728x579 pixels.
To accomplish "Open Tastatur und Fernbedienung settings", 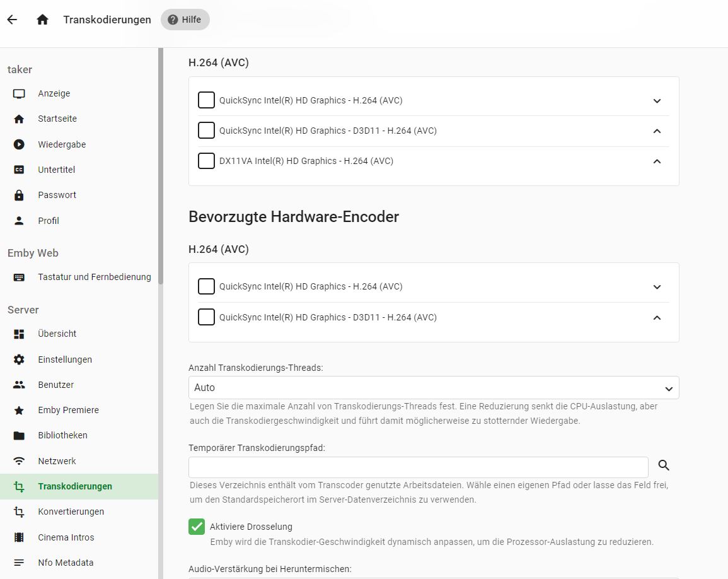I will coord(79,278).
